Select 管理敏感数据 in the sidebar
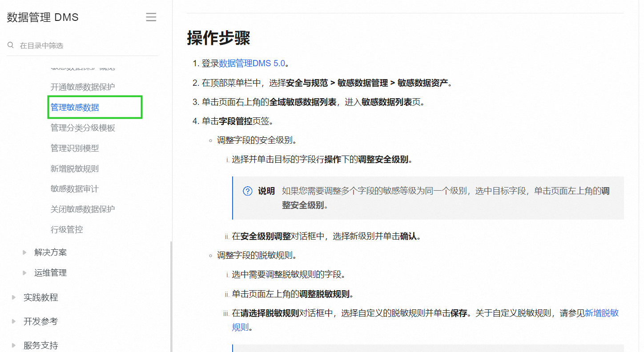The image size is (644, 352). click(75, 107)
